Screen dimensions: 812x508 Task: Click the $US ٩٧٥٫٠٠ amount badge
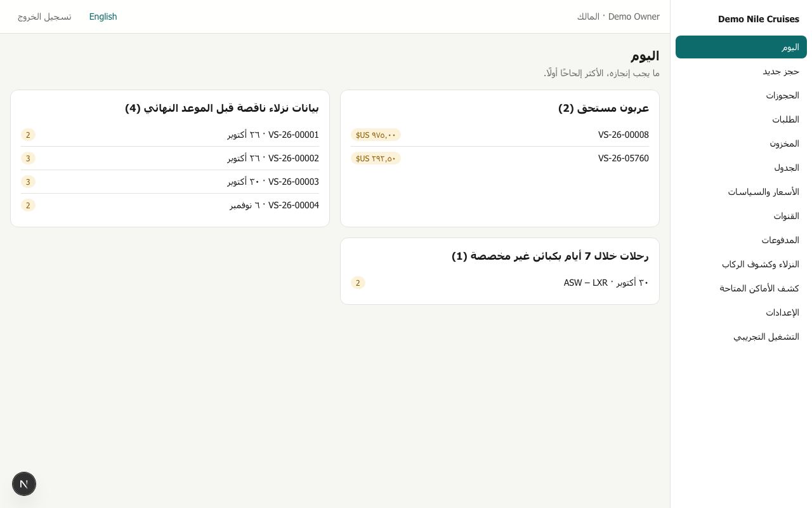(376, 135)
